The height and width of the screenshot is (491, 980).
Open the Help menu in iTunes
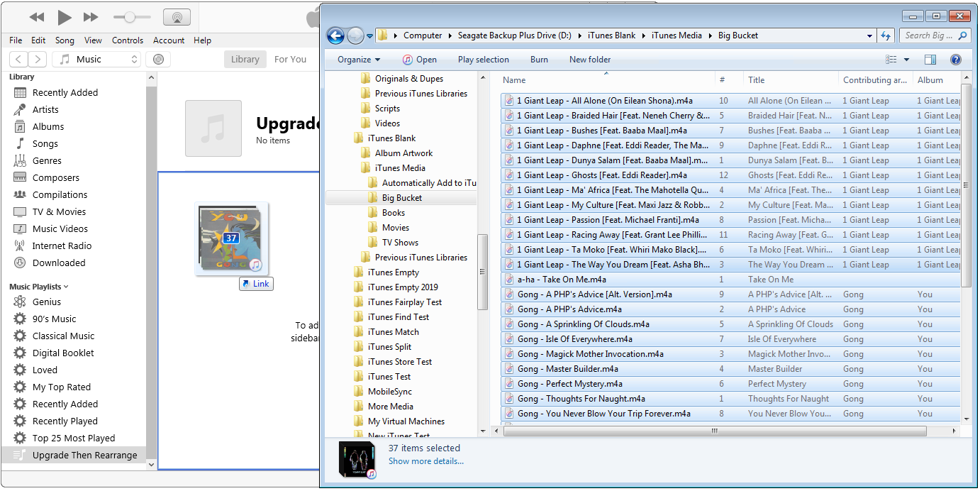click(x=203, y=40)
